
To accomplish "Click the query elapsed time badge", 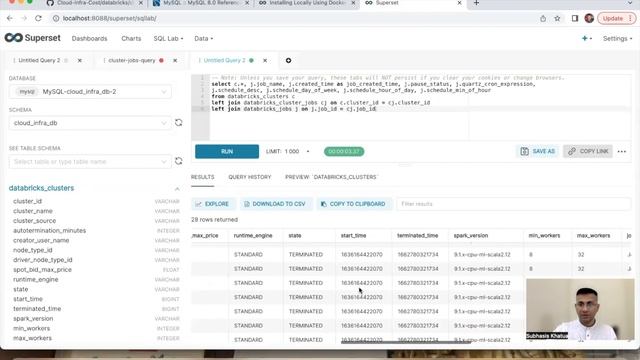I will (x=344, y=151).
